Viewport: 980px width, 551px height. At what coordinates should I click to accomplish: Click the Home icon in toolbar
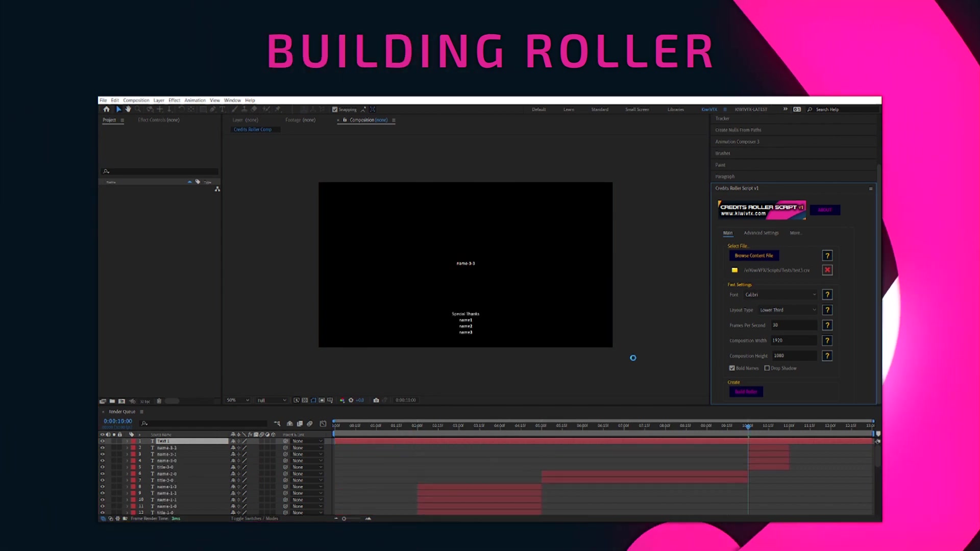point(106,109)
